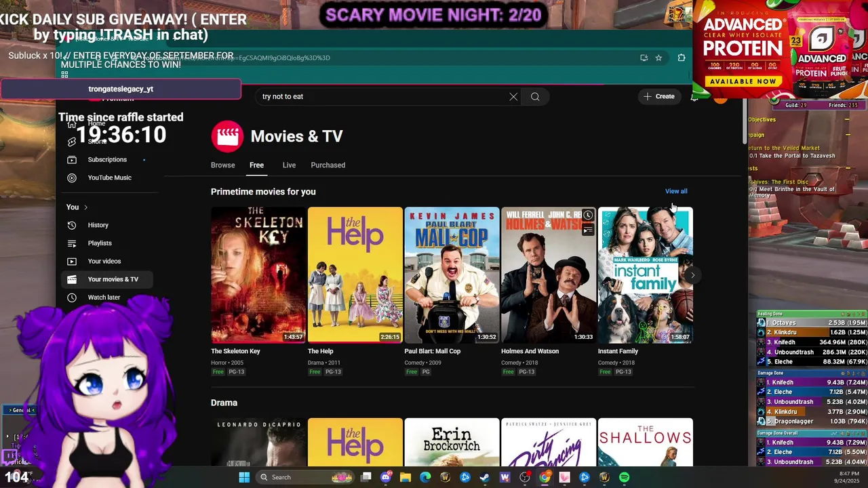Open Microsoft Edge from the taskbar
Image resolution: width=868 pixels, height=488 pixels.
click(425, 477)
